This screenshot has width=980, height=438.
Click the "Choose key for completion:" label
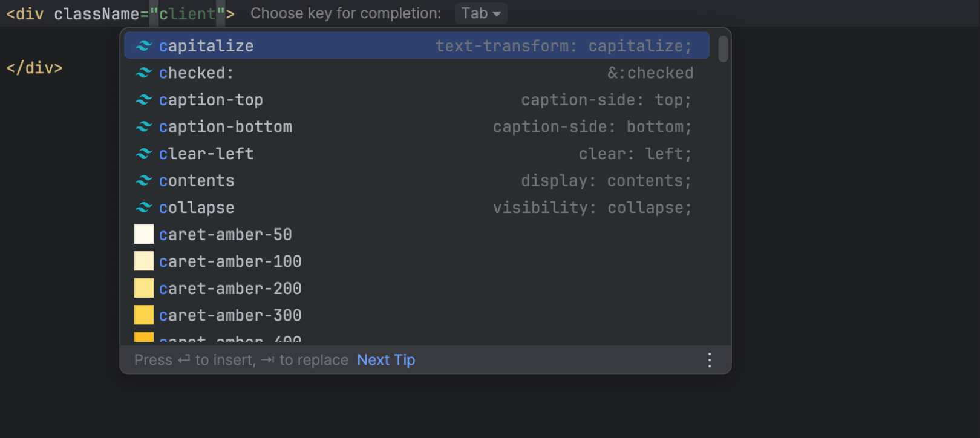coord(346,13)
